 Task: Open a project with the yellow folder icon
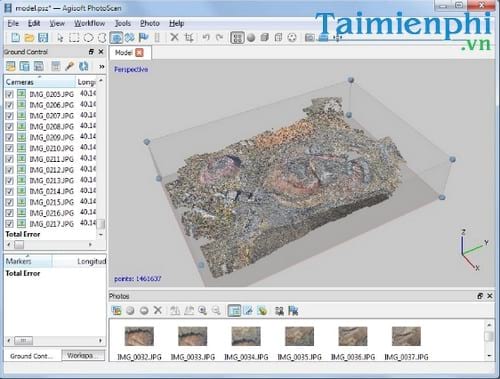coord(29,38)
